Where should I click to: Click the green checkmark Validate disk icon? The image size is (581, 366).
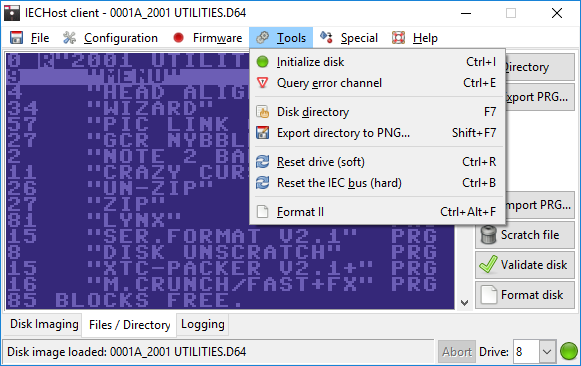coord(488,264)
